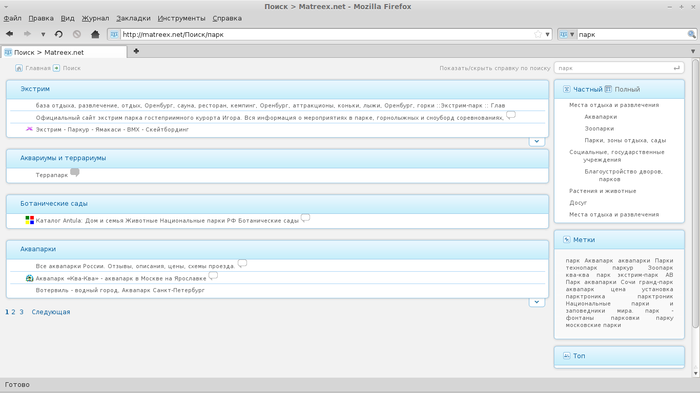
Task: Submit site search with the enter arrow icon
Action: coord(677,68)
